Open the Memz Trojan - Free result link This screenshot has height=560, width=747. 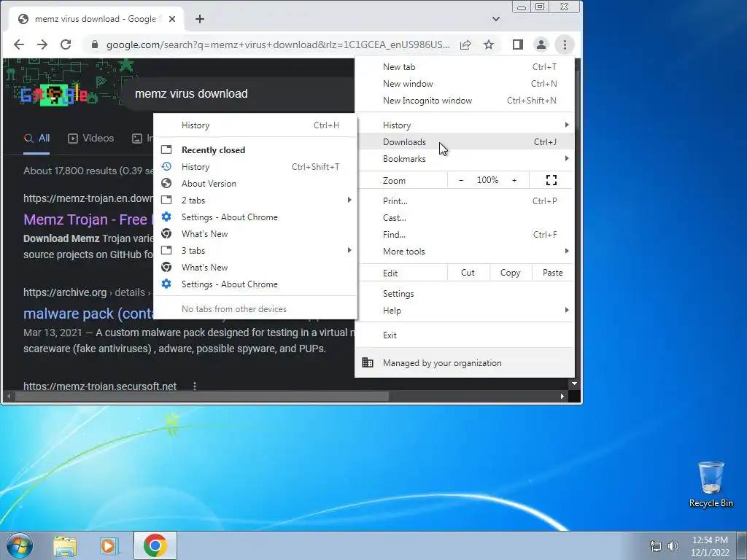pos(88,219)
